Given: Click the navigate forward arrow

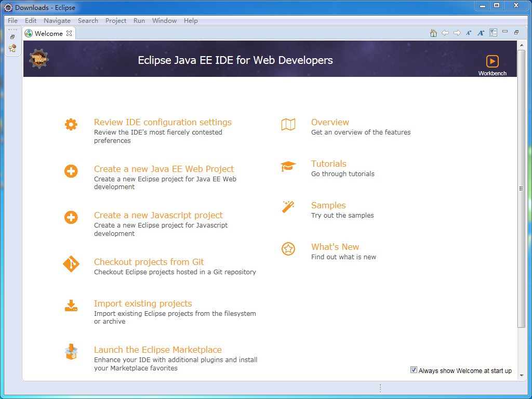Looking at the screenshot, I should pyautogui.click(x=457, y=33).
